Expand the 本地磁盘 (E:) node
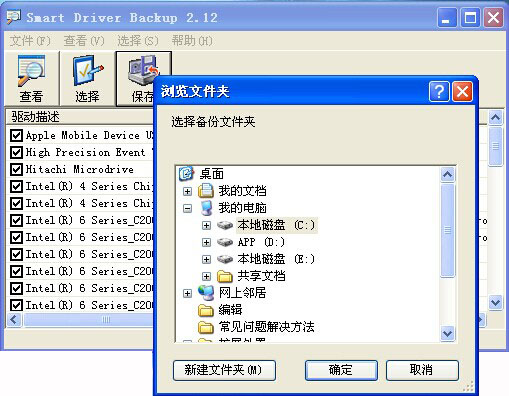This screenshot has height=396, width=509. (206, 259)
